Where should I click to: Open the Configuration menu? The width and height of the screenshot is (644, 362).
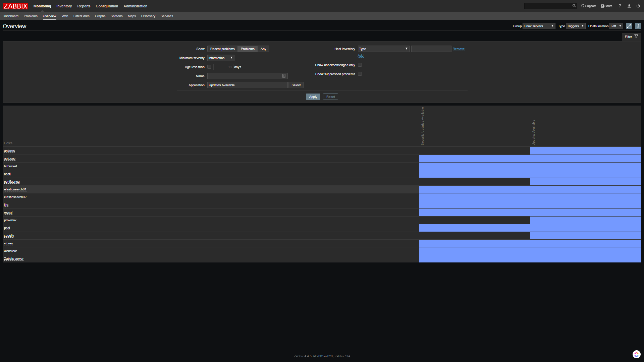pyautogui.click(x=107, y=6)
